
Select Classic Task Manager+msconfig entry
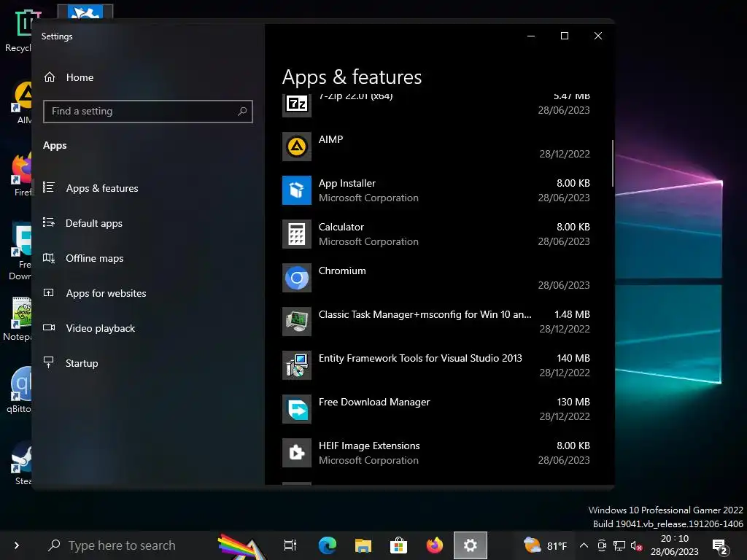pyautogui.click(x=425, y=315)
